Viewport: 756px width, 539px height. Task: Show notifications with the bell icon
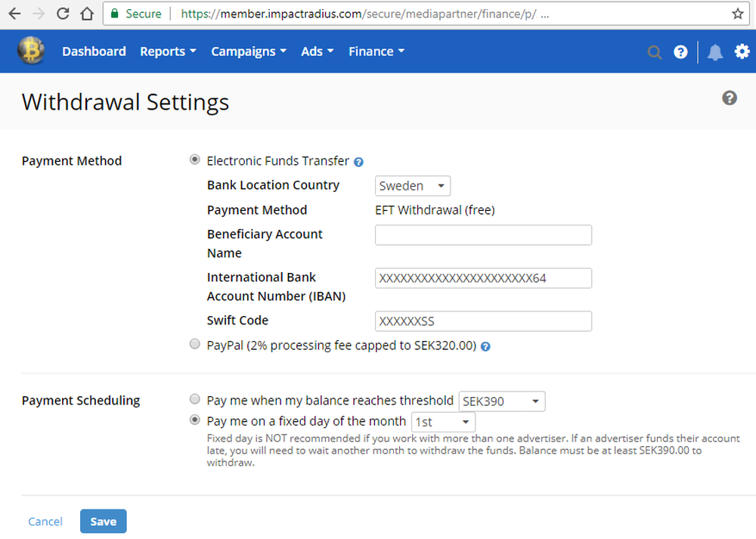pos(715,52)
